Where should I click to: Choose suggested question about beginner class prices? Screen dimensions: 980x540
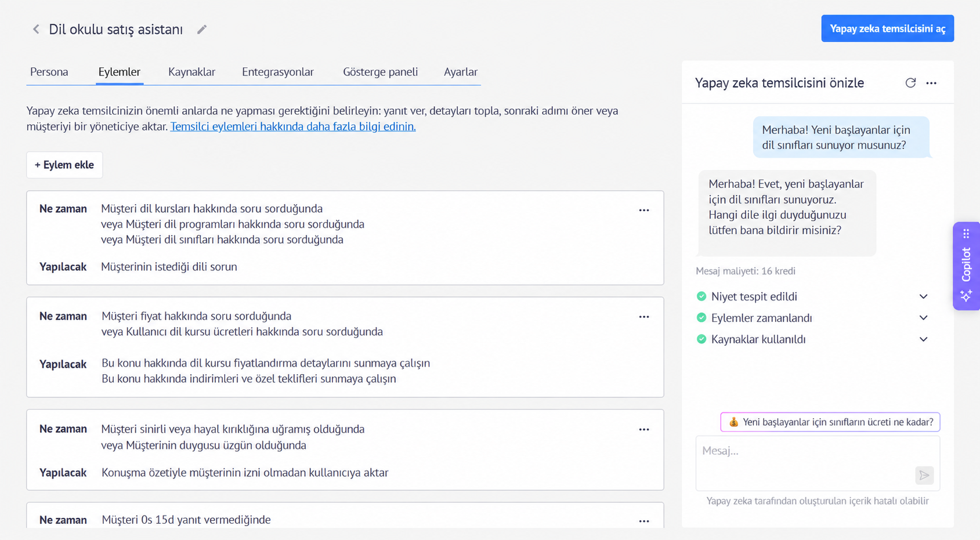(x=830, y=422)
